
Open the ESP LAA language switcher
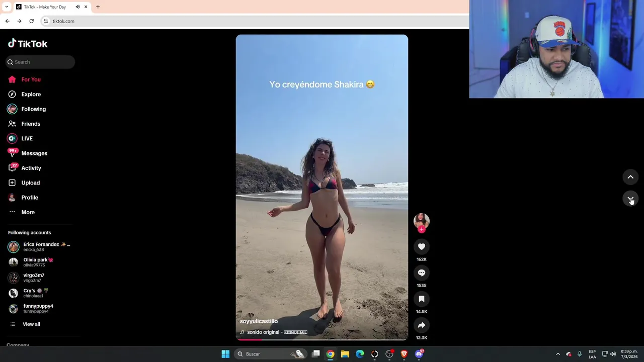tap(592, 354)
